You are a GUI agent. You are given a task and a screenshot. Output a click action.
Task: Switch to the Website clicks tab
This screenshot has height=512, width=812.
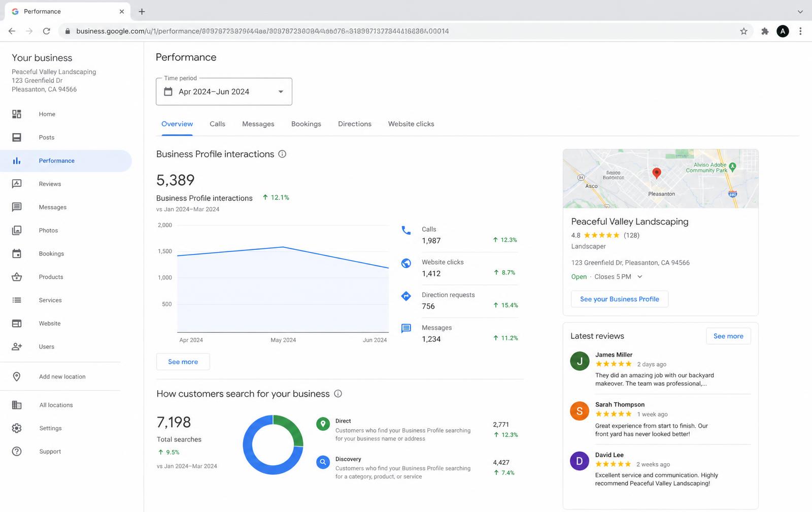pyautogui.click(x=411, y=124)
